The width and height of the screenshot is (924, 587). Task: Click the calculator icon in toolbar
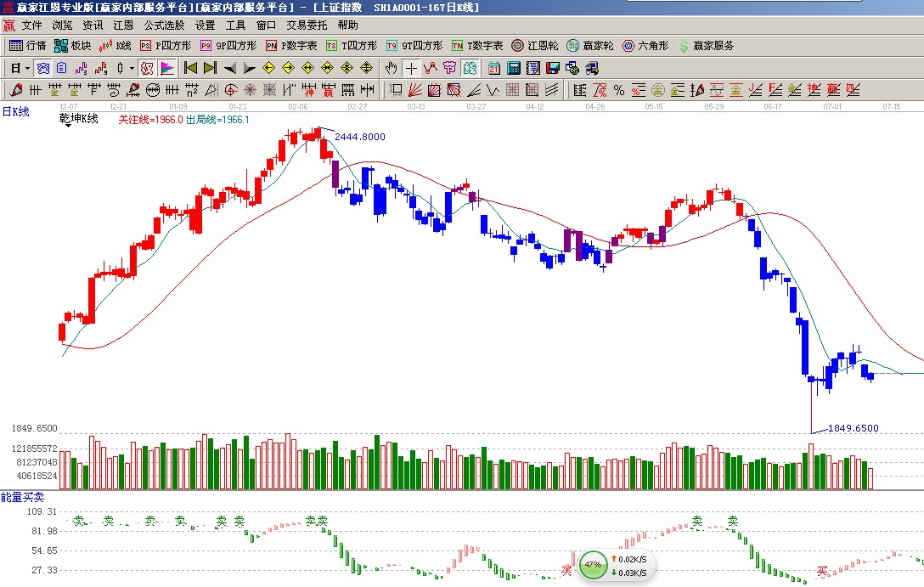(514, 68)
